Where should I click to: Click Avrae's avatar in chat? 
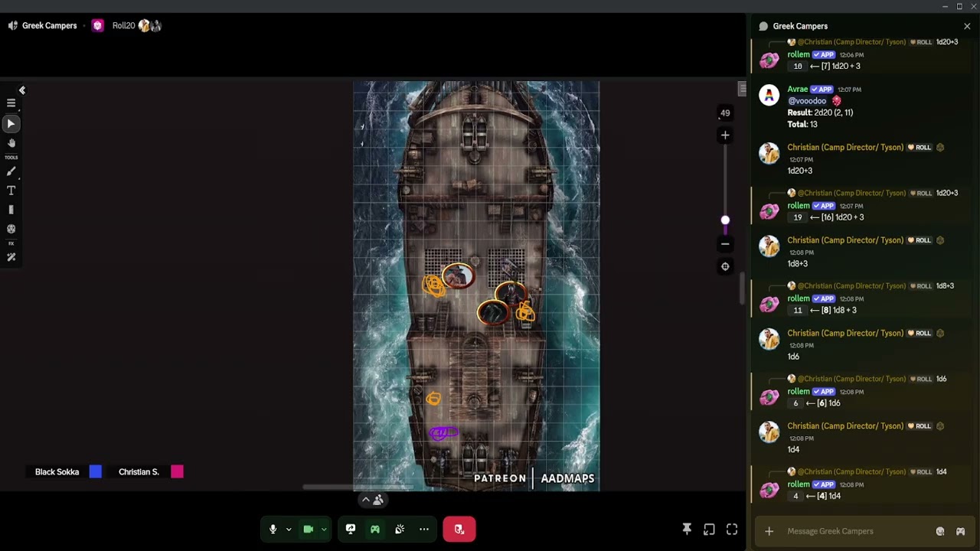pos(769,95)
